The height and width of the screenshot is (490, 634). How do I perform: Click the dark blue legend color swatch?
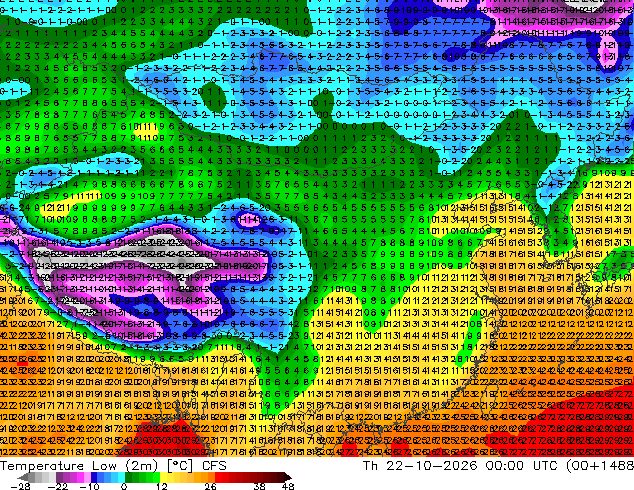point(94,477)
